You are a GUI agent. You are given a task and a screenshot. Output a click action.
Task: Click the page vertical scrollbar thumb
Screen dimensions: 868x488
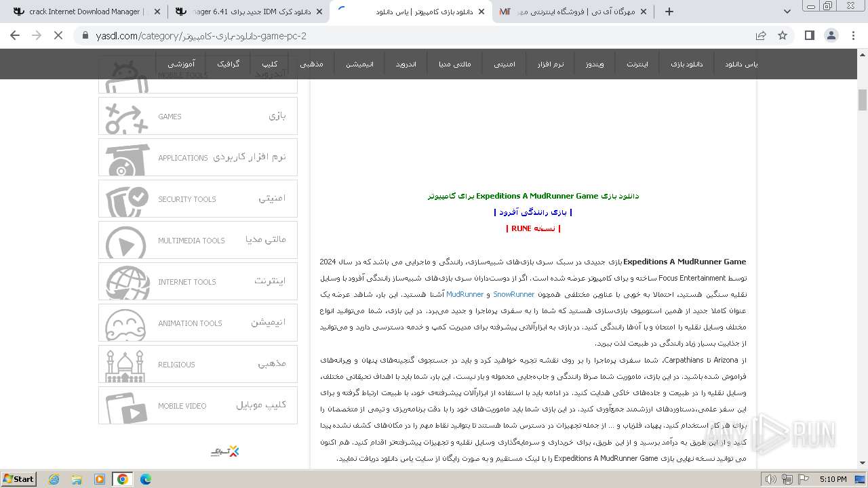click(863, 100)
